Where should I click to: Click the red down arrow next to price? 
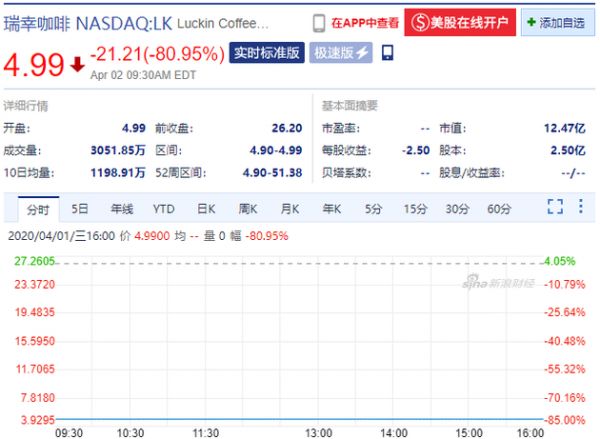coord(77,66)
